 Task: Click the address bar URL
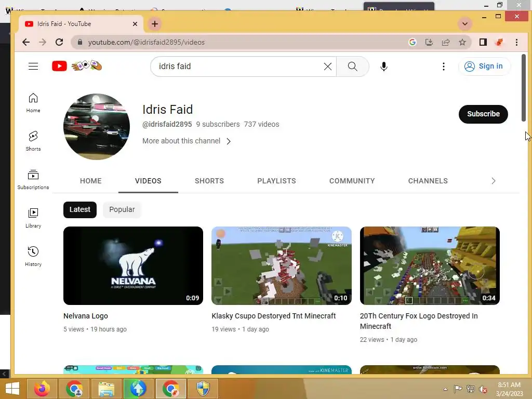pyautogui.click(x=146, y=42)
